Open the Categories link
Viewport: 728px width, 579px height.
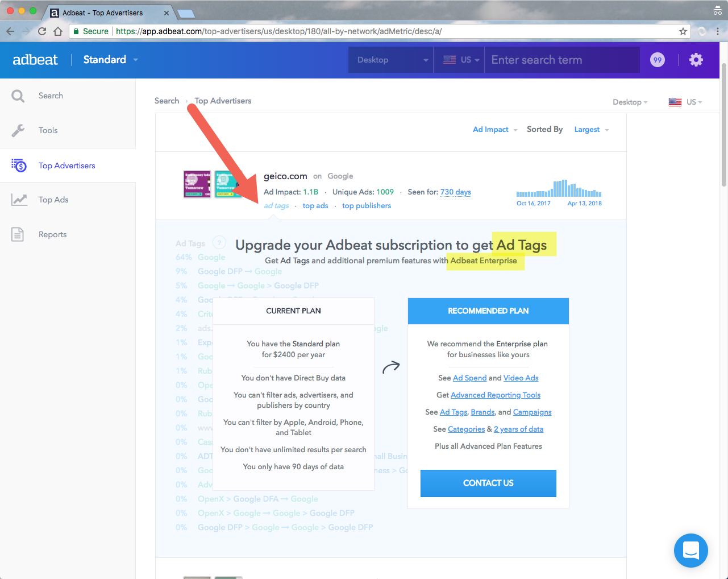466,429
